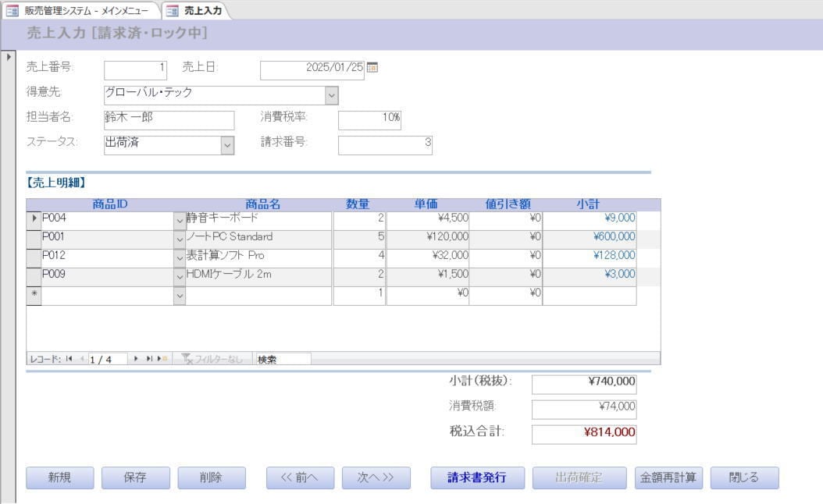Viewport: 823px width, 504px height.
Task: Click the 売上入力 tab form icon
Action: tap(172, 10)
